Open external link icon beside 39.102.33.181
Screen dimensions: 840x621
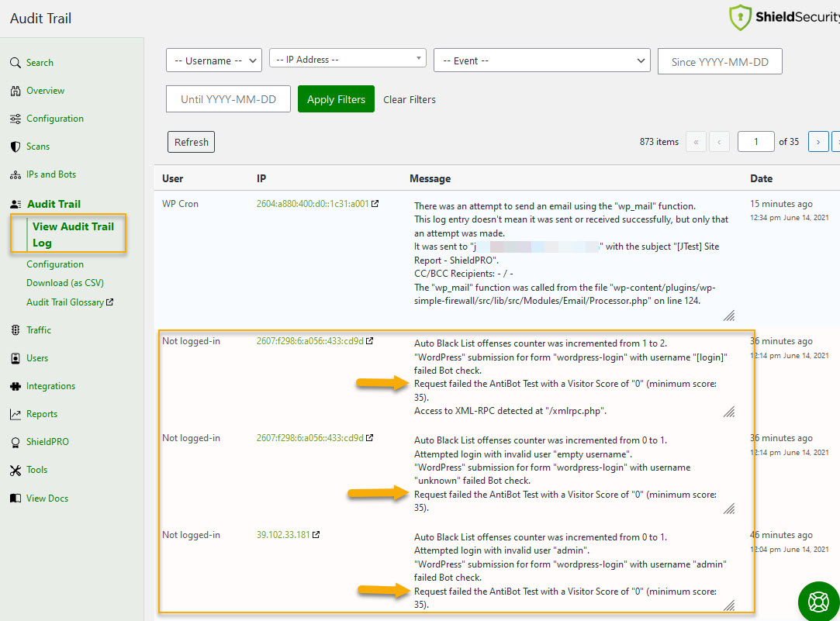[x=316, y=535]
